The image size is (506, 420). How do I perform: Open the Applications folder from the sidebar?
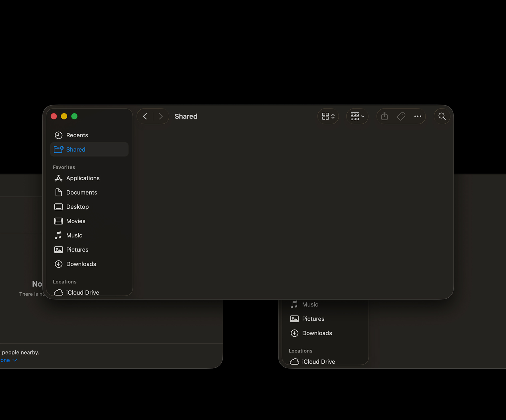pos(83,178)
